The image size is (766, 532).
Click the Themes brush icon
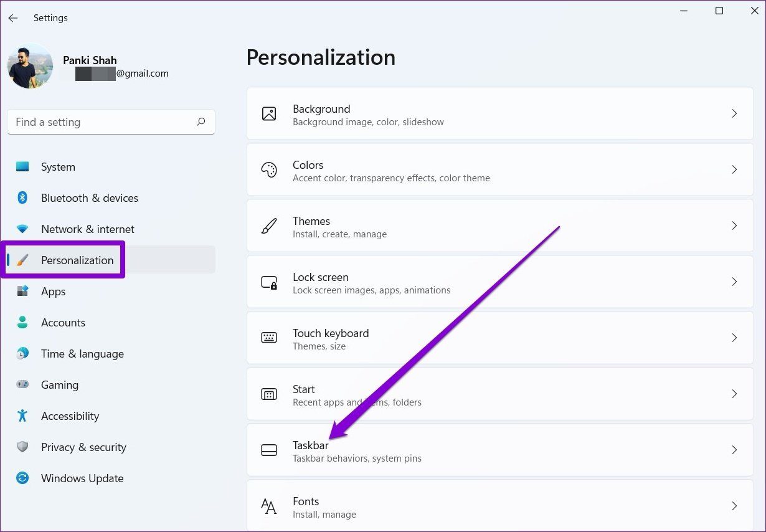point(269,226)
